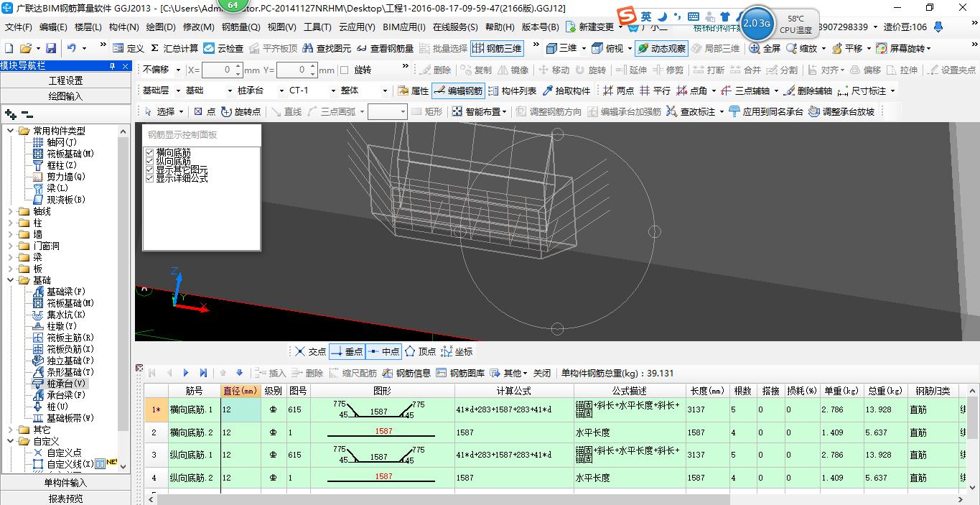Click 屏幕旋转 screen rotate tool

[x=900, y=48]
